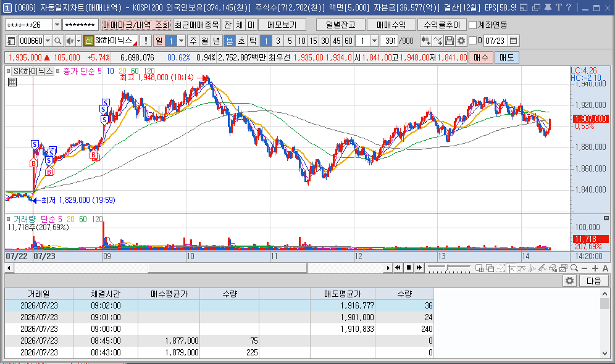Click the date field showing 07/23

(x=495, y=41)
